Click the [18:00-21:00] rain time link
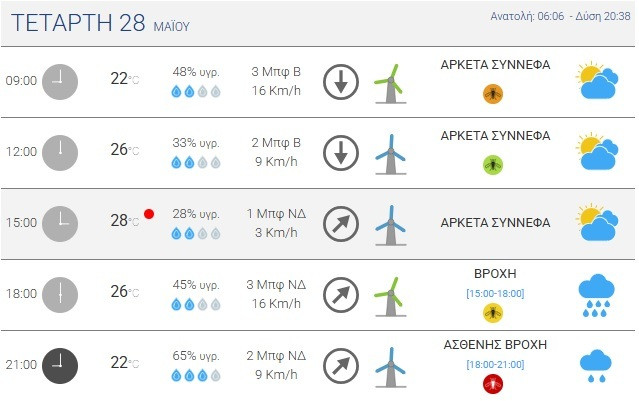This screenshot has height=401, width=639. pos(494,364)
